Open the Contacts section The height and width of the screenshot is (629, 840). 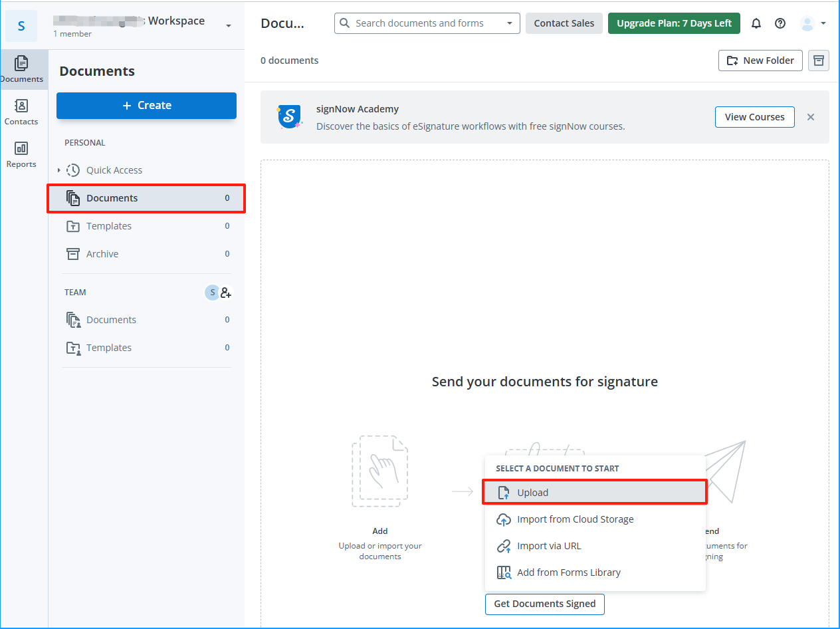tap(21, 112)
